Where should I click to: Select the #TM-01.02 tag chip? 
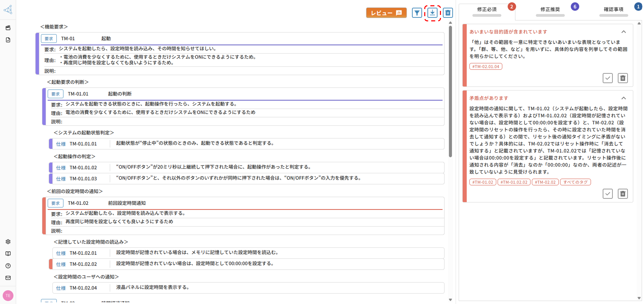coord(483,182)
